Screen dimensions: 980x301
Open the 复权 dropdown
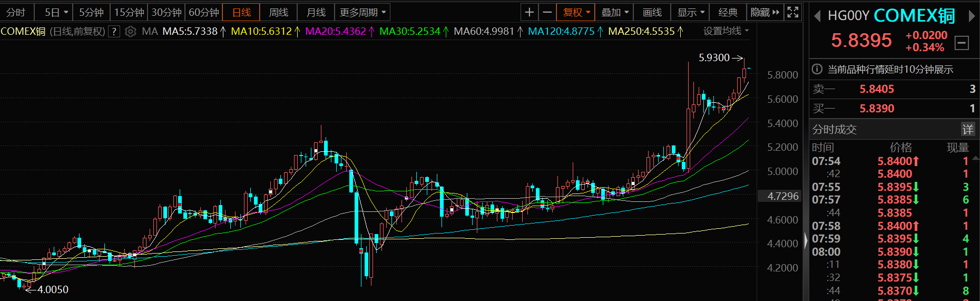pyautogui.click(x=575, y=12)
